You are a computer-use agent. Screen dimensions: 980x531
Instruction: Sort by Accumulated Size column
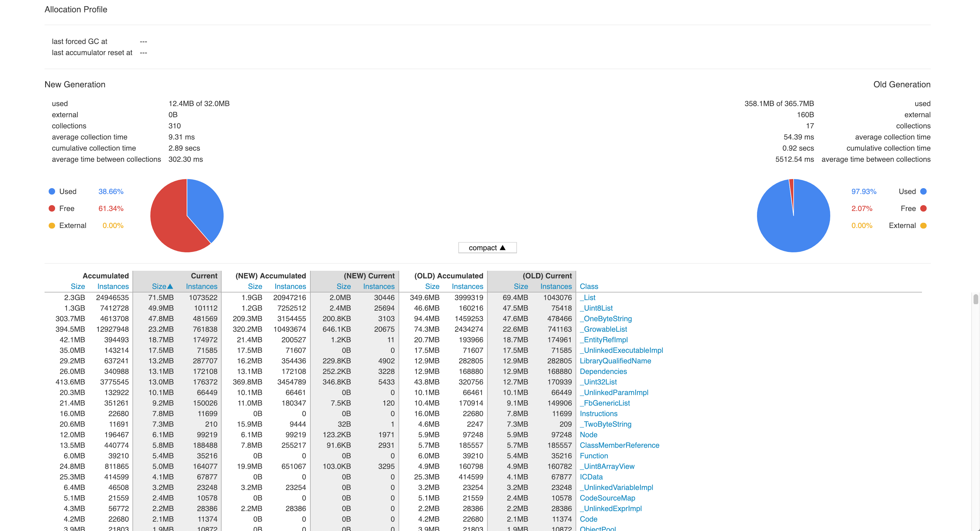tap(78, 286)
